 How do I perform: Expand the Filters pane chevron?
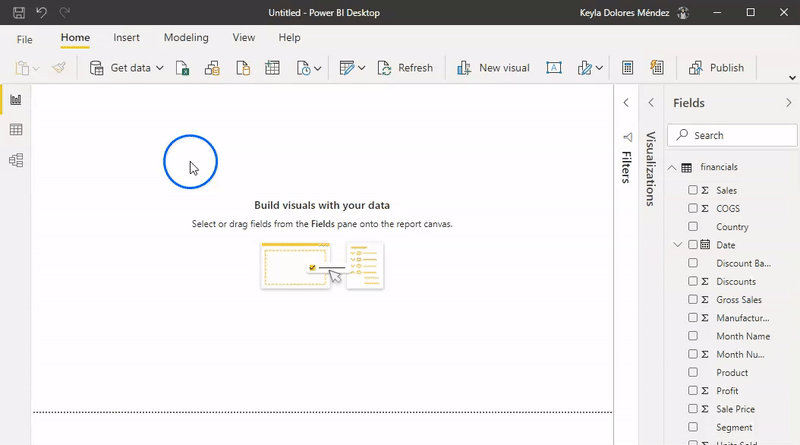[x=626, y=103]
